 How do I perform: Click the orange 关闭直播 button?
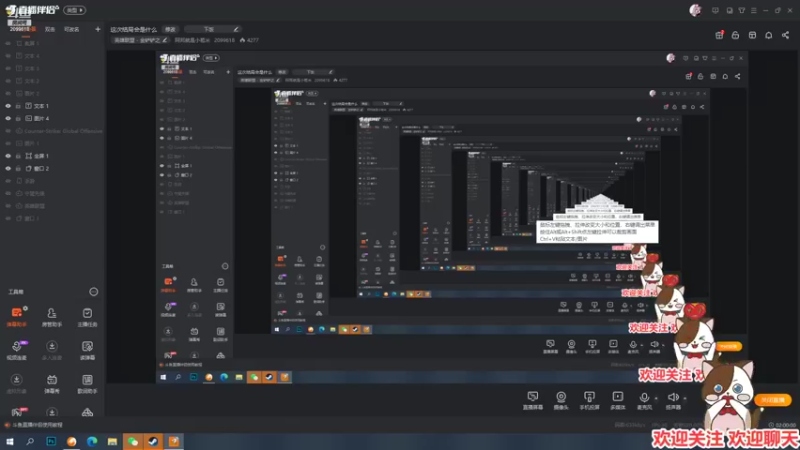pyautogui.click(x=773, y=400)
